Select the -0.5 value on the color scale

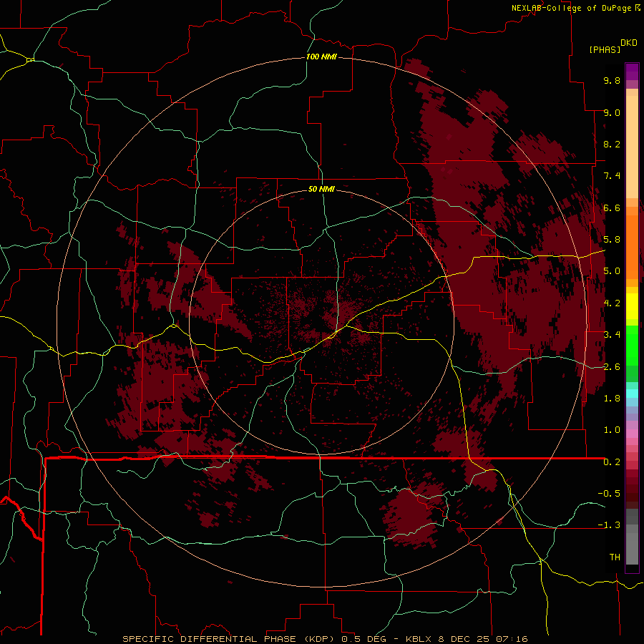point(609,493)
